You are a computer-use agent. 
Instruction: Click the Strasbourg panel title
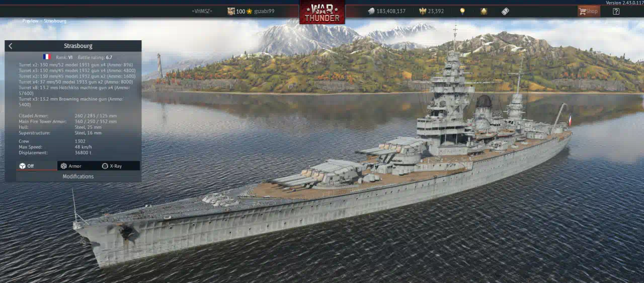coord(78,46)
